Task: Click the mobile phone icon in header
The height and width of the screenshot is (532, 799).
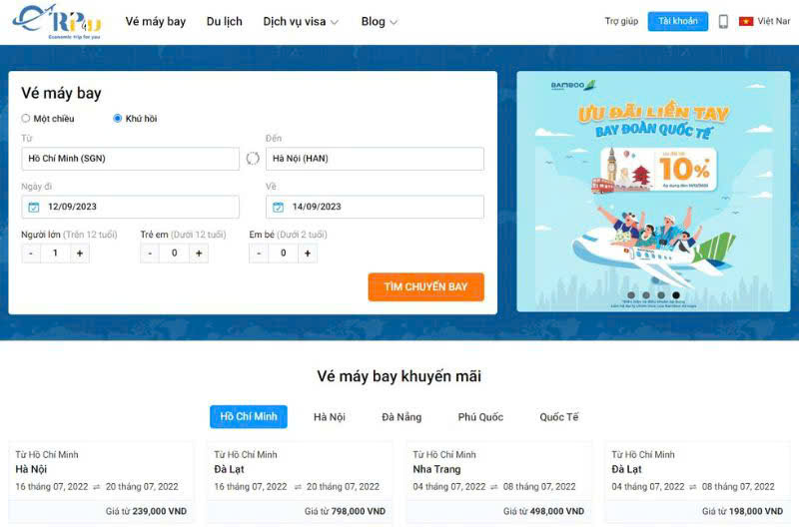Action: click(x=723, y=21)
